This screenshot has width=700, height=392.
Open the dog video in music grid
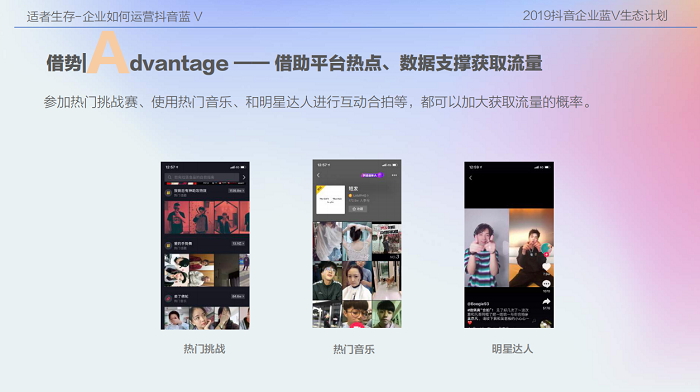click(387, 280)
